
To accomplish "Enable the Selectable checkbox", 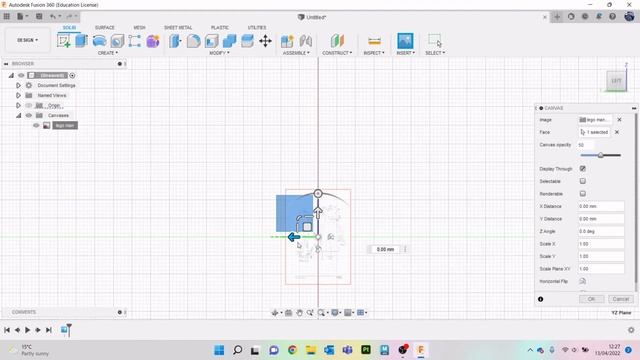I will coord(582,181).
